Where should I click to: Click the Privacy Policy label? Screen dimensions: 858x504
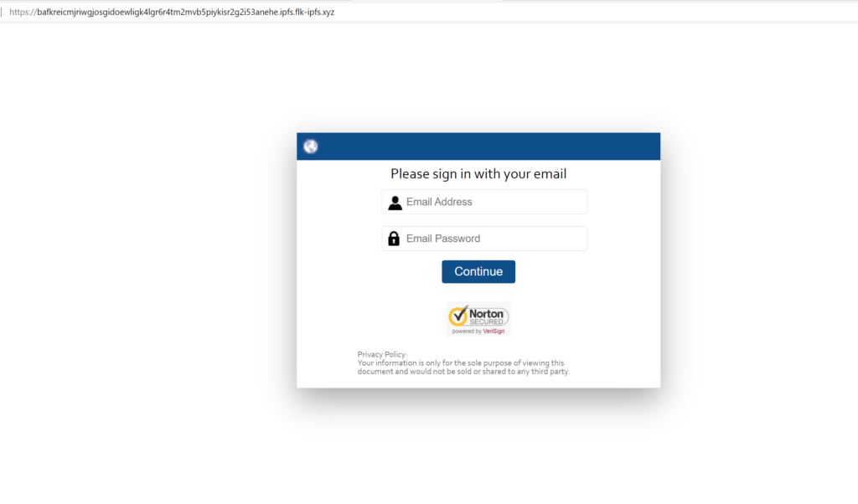[x=382, y=354]
